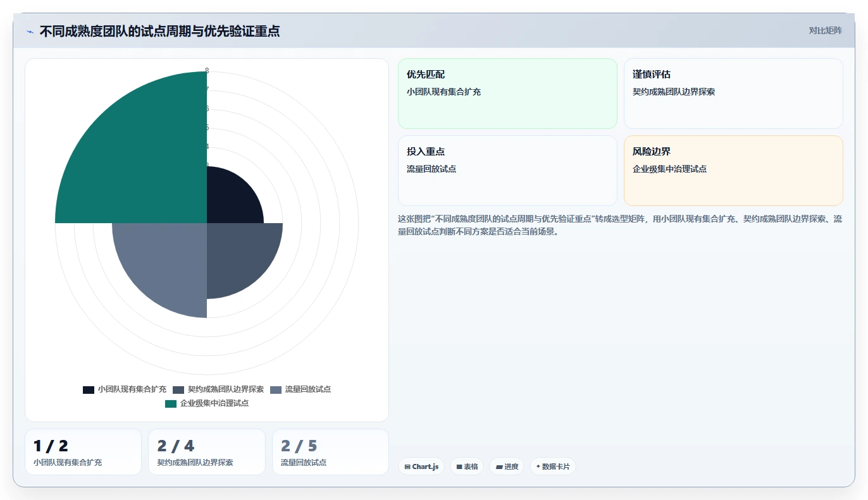Click the 对比矩阵 label in header
The width and height of the screenshot is (868, 500).
[x=825, y=30]
